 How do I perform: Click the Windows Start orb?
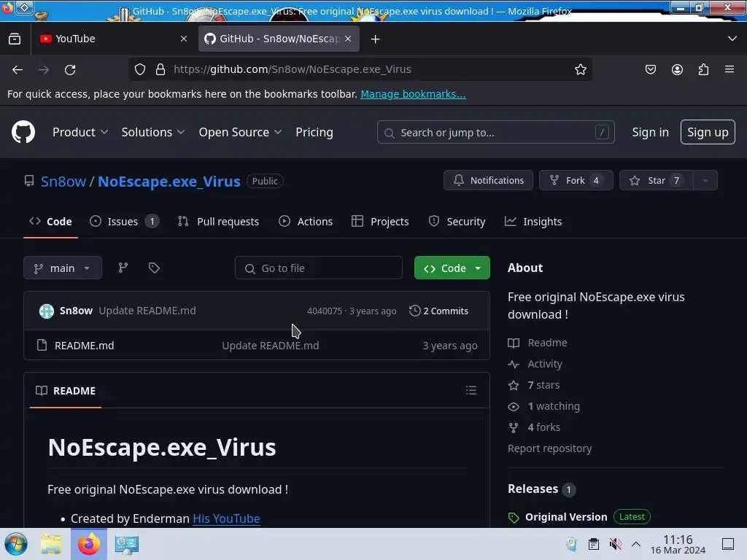click(x=16, y=544)
